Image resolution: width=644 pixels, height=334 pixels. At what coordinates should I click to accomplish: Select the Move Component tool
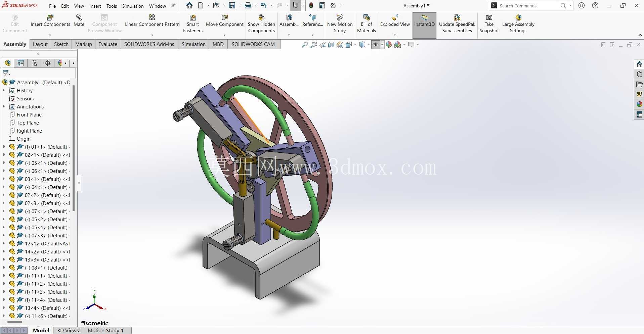click(224, 21)
